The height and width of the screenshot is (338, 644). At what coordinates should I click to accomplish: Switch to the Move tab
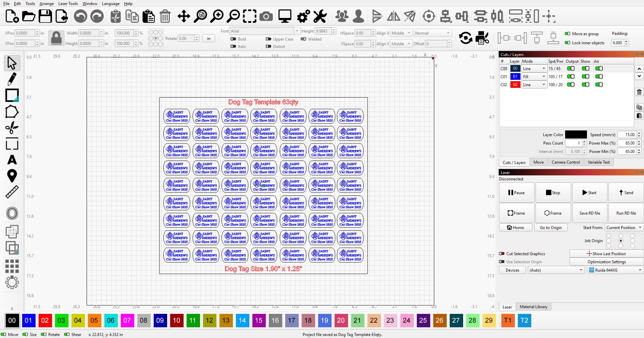tap(538, 162)
